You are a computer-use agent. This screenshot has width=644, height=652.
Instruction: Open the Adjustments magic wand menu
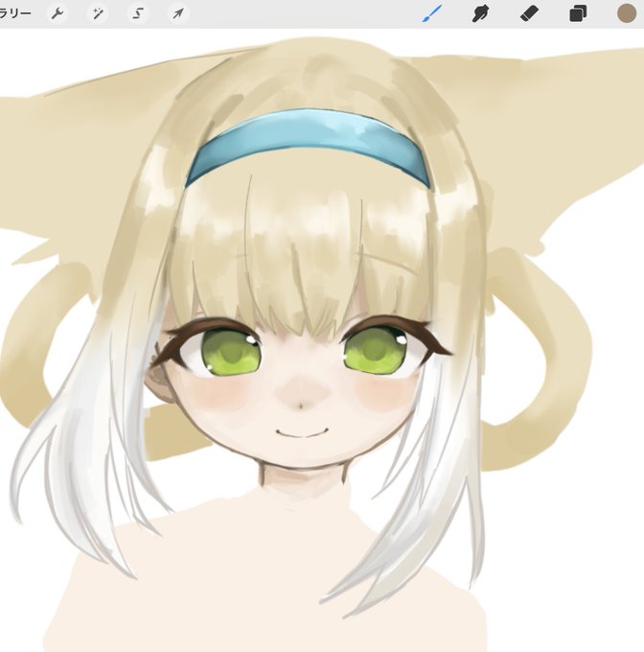(98, 13)
